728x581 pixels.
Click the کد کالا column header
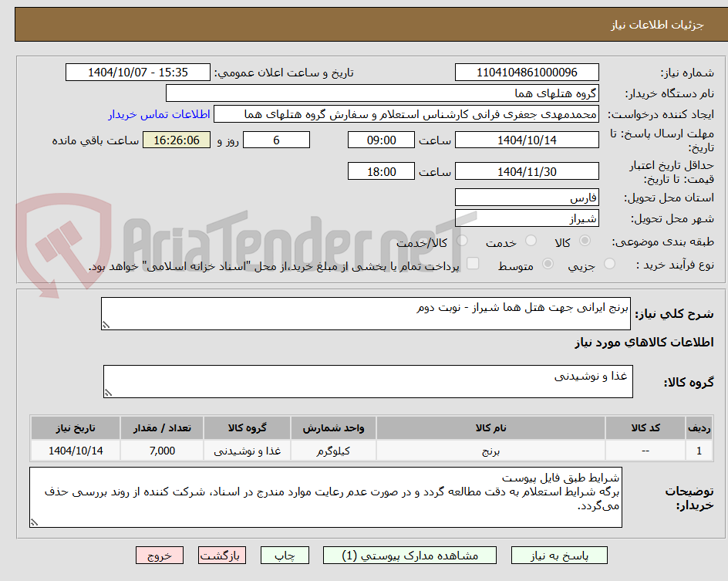coord(645,427)
